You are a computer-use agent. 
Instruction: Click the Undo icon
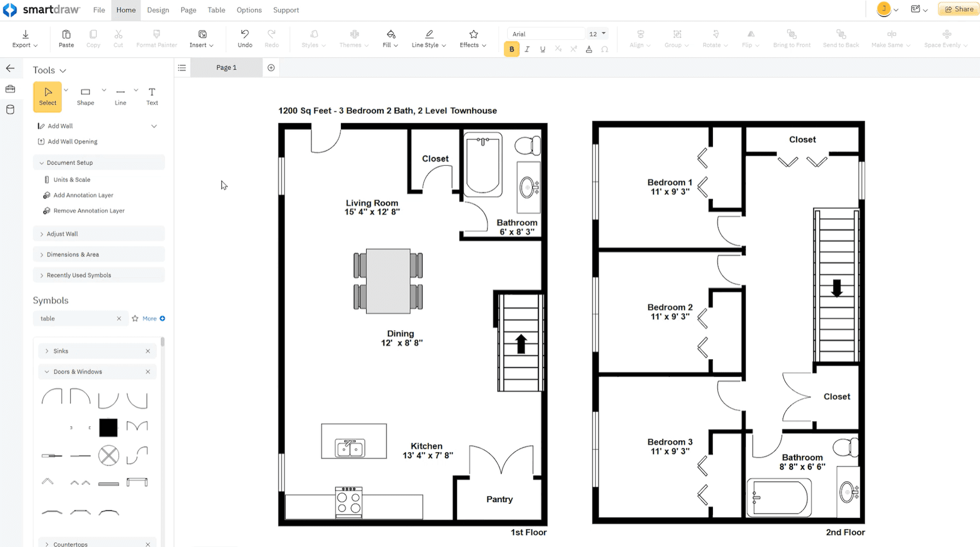(x=245, y=38)
